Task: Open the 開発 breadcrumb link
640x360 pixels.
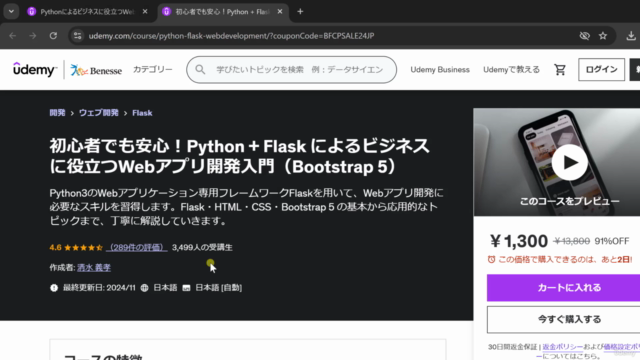Action: pos(58,113)
